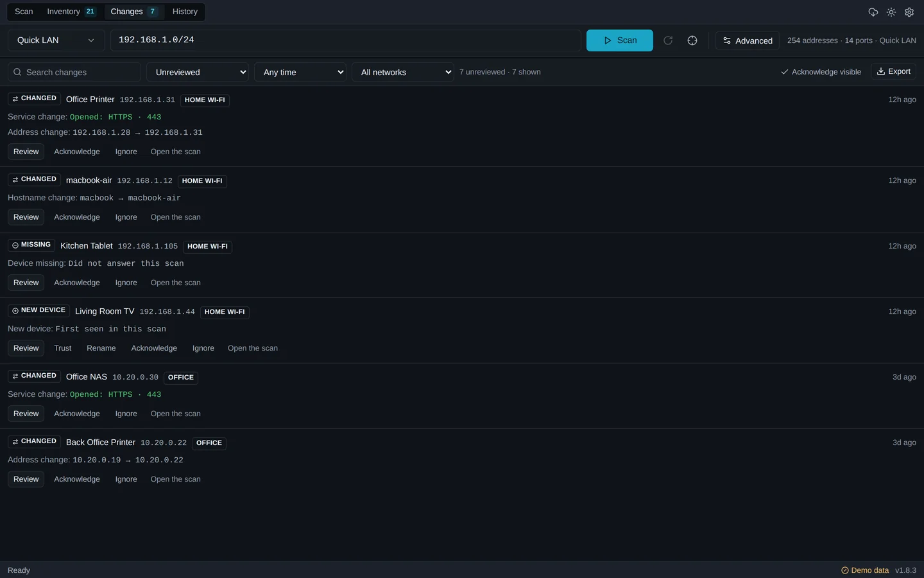This screenshot has width=924, height=578.
Task: Click the NEW DEVICE badge for Living Room TV
Action: [x=39, y=310]
